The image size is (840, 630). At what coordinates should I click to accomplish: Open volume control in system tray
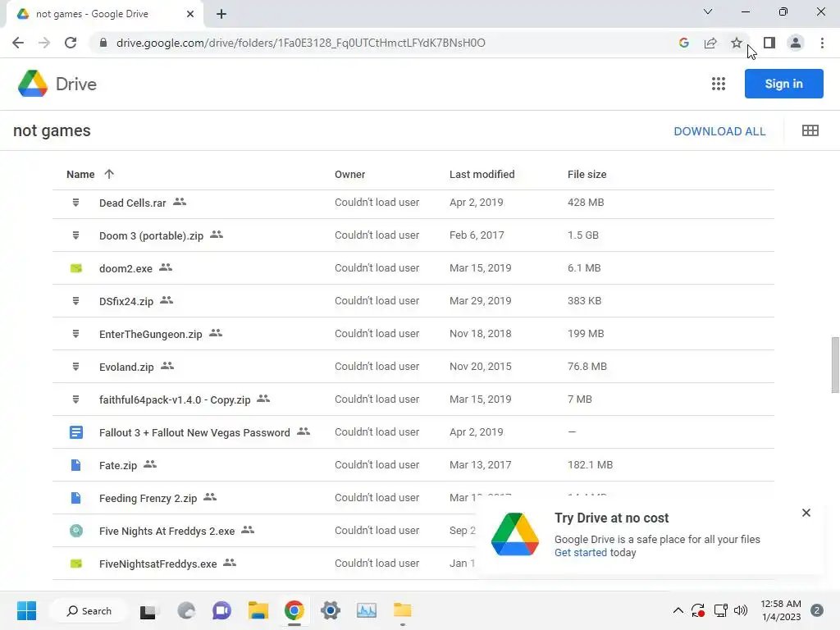(x=741, y=610)
